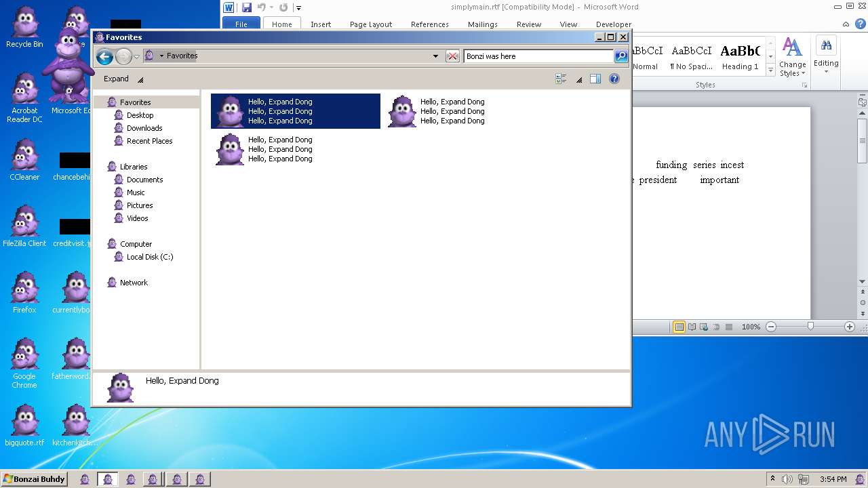Click the Bonzi icon in the details pane
The width and height of the screenshot is (868, 488).
[x=120, y=388]
